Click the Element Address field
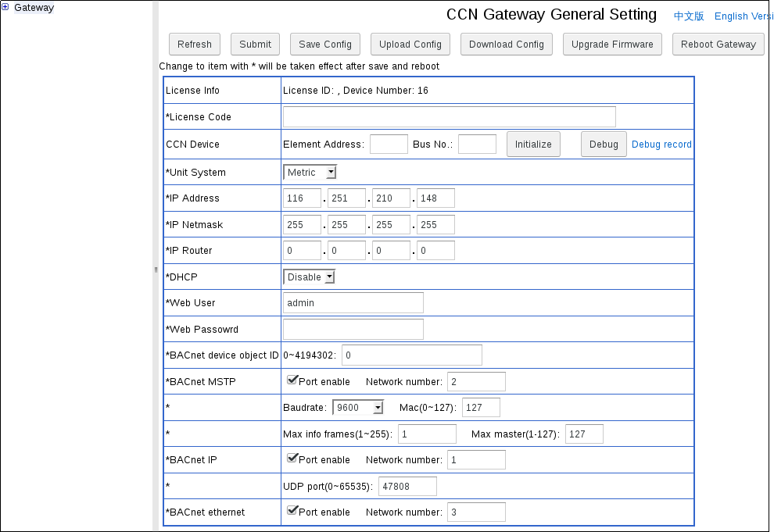774x532 pixels. tap(389, 144)
